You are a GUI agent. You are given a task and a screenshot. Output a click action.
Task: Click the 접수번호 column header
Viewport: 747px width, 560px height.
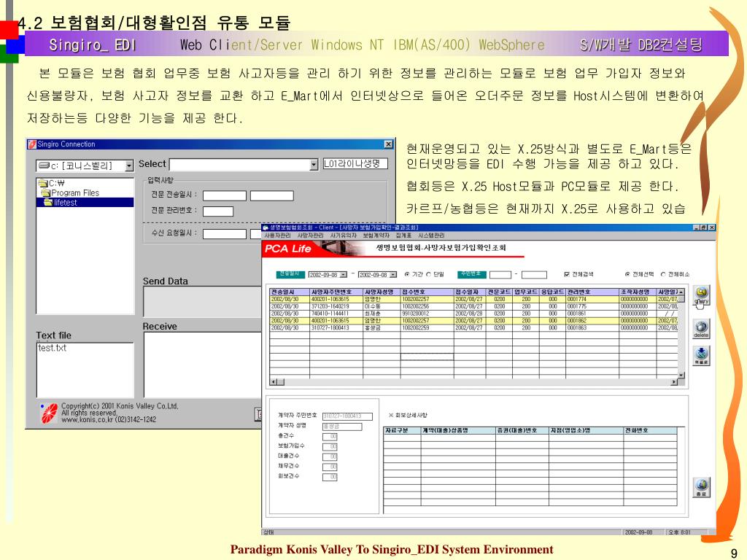pyautogui.click(x=427, y=292)
